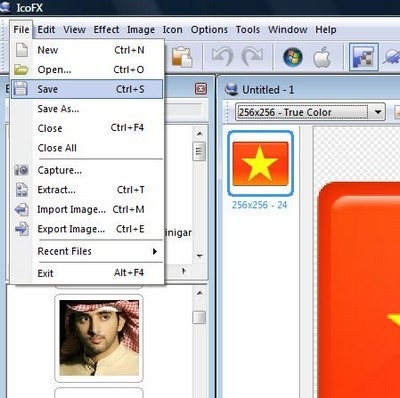400x398 pixels.
Task: Choose Close Ctrl+F4 menu entry
Action: (x=87, y=128)
